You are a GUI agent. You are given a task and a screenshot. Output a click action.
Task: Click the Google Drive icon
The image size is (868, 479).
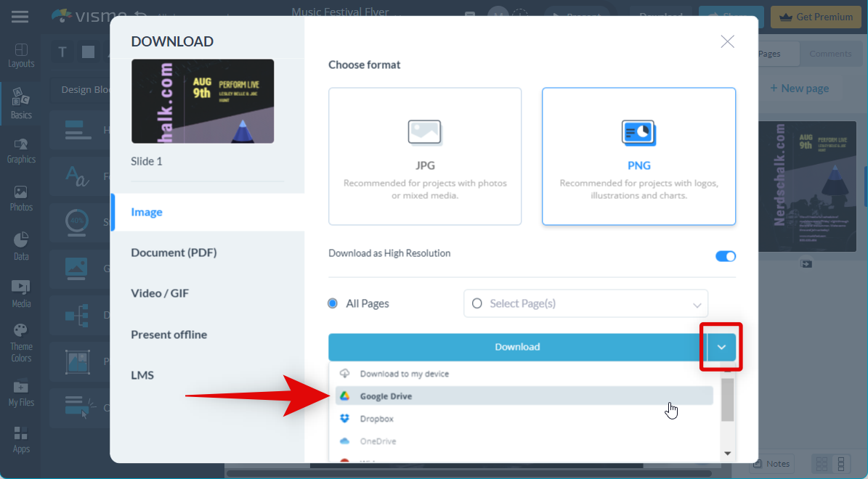pyautogui.click(x=344, y=396)
